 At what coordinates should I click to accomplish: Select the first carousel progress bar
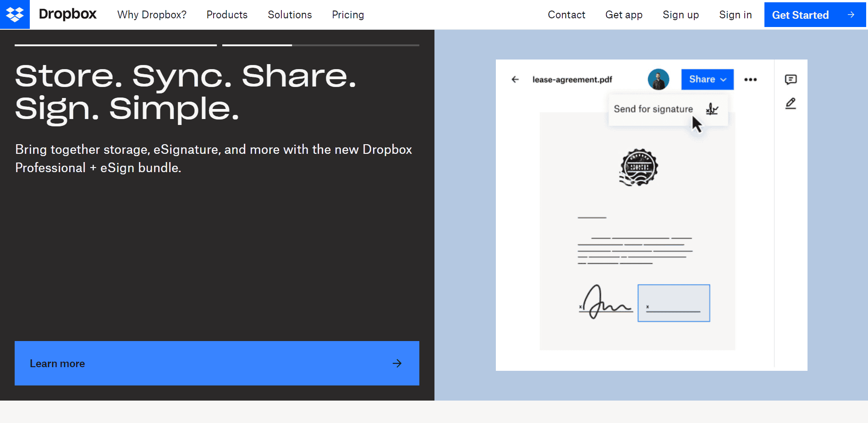115,45
